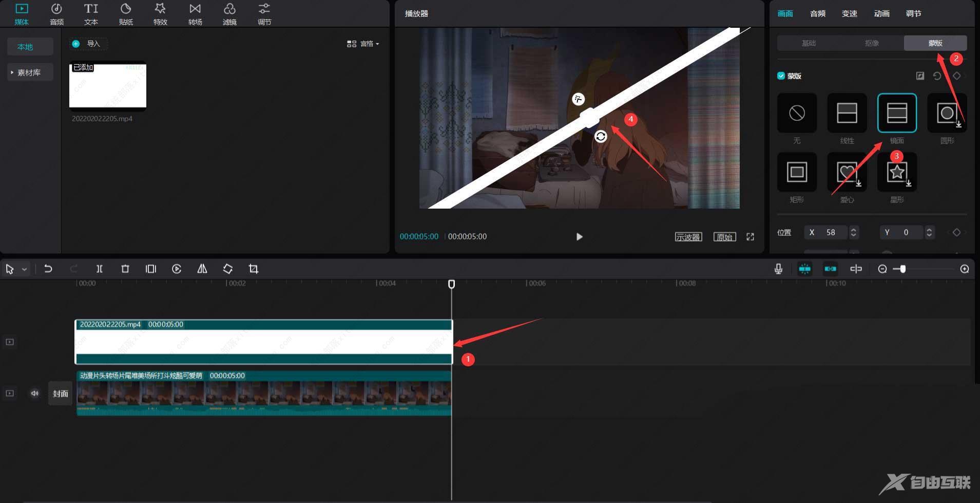Screen dimensions: 980x503
Task: Select the 蒙版 (Mask) sub-tab
Action: tap(935, 43)
